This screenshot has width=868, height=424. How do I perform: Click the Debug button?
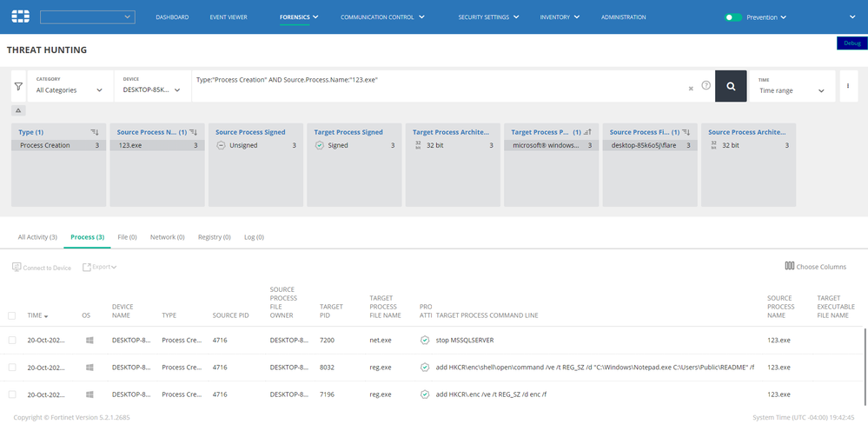click(851, 43)
